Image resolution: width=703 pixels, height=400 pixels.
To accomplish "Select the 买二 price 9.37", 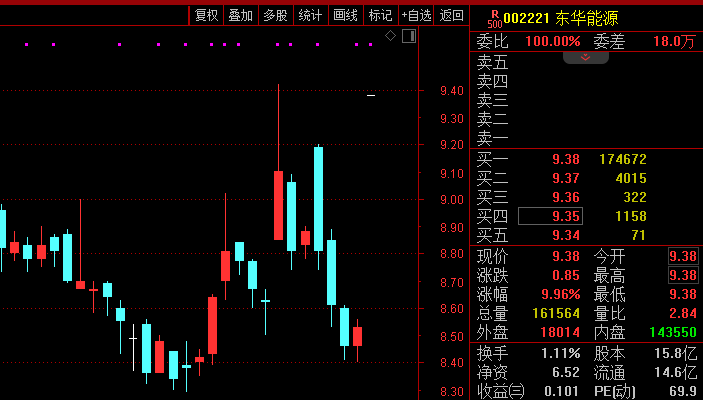I will (x=566, y=178).
